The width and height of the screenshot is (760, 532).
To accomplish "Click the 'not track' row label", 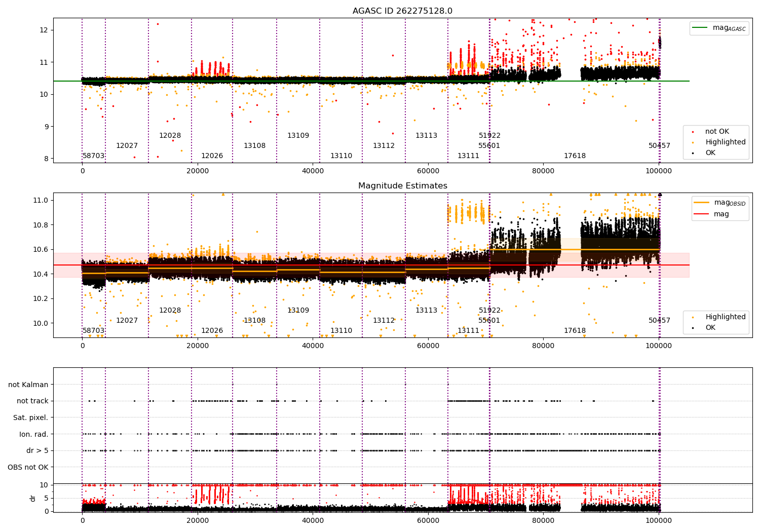I will 32,401.
